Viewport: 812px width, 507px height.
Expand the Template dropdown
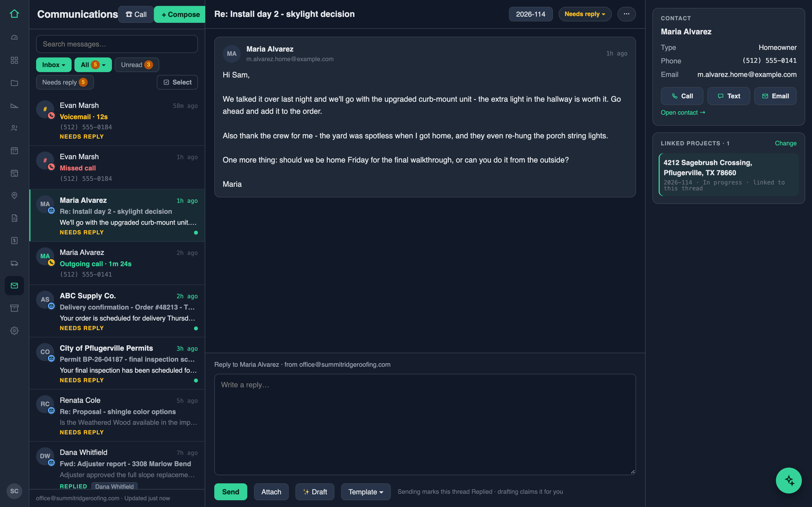click(x=366, y=492)
